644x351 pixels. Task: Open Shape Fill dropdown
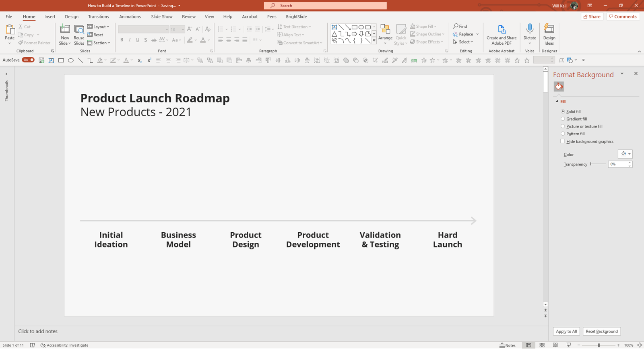(x=423, y=26)
